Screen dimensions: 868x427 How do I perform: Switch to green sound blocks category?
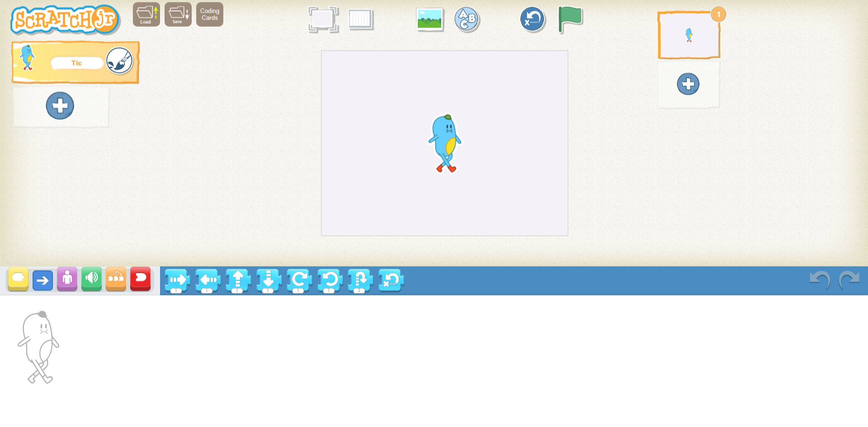(91, 279)
